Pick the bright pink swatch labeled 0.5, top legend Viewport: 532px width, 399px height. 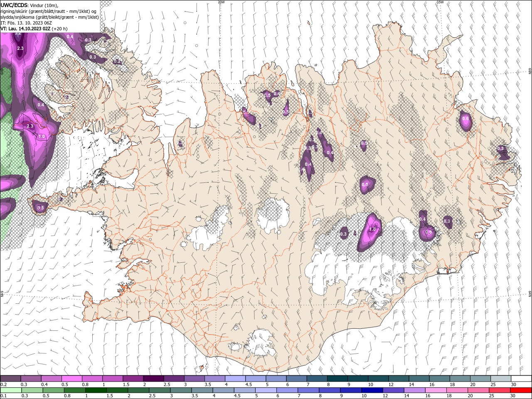(71, 379)
